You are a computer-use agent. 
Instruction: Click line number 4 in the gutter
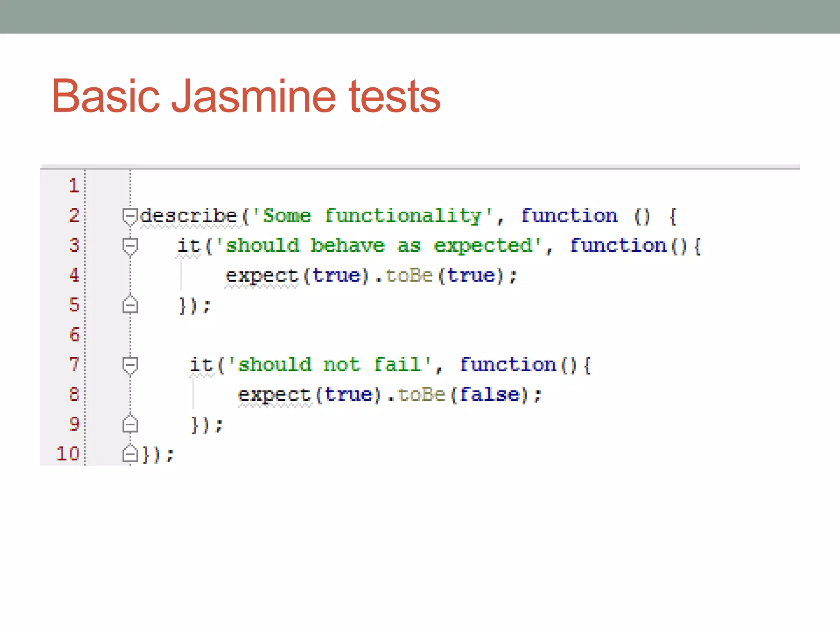point(74,275)
